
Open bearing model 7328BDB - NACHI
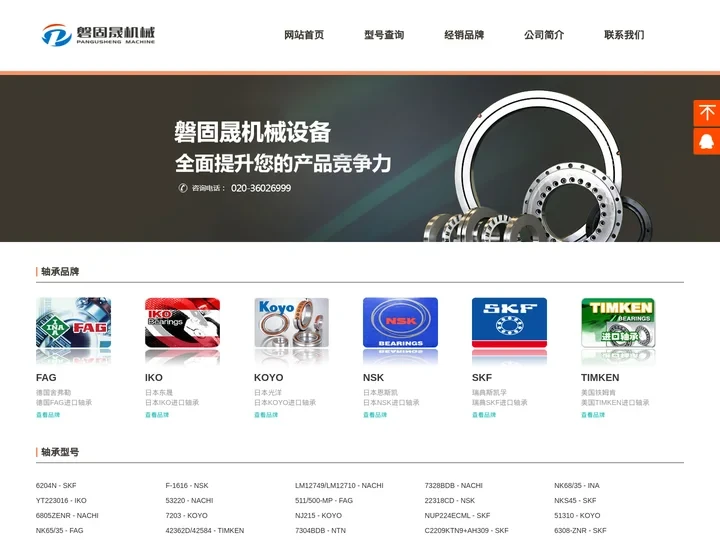(x=453, y=485)
